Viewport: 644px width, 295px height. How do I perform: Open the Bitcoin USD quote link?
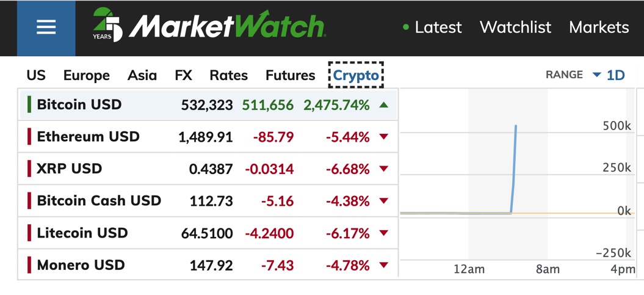pos(79,104)
